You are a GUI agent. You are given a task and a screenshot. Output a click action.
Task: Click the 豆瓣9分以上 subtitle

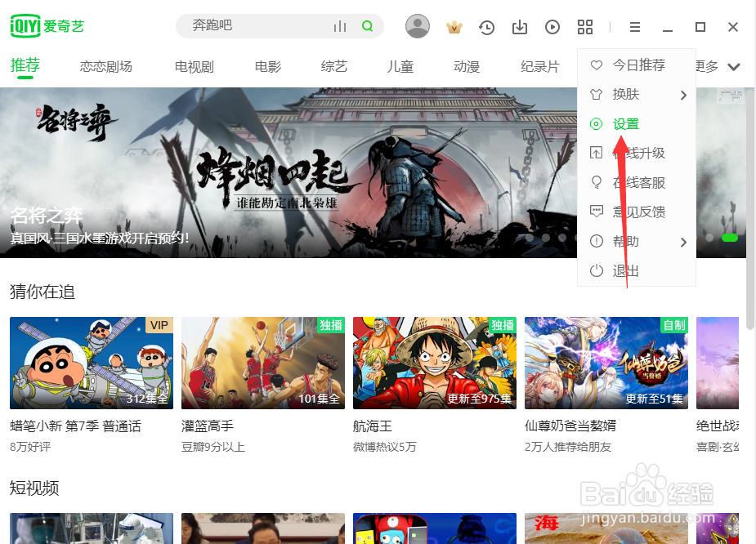click(213, 447)
